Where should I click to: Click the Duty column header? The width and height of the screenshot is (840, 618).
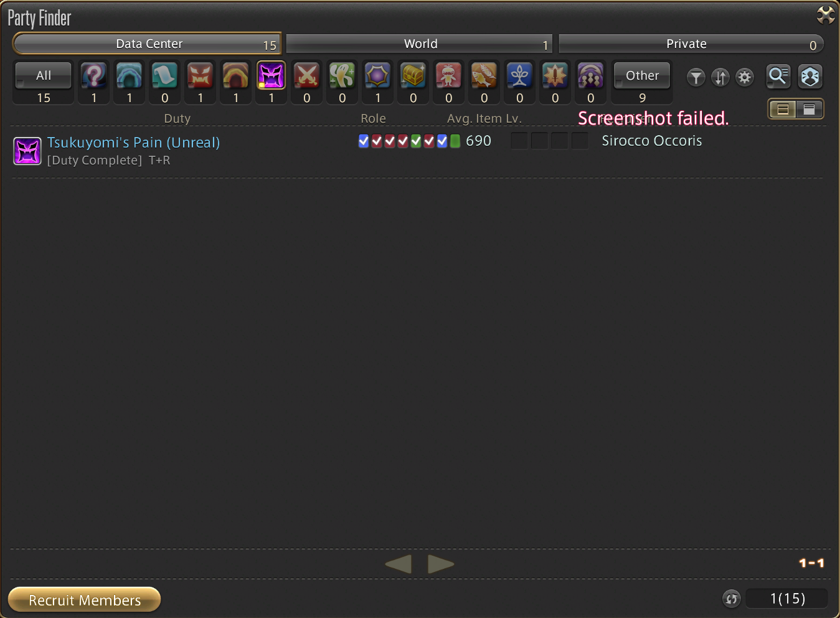pyautogui.click(x=177, y=118)
